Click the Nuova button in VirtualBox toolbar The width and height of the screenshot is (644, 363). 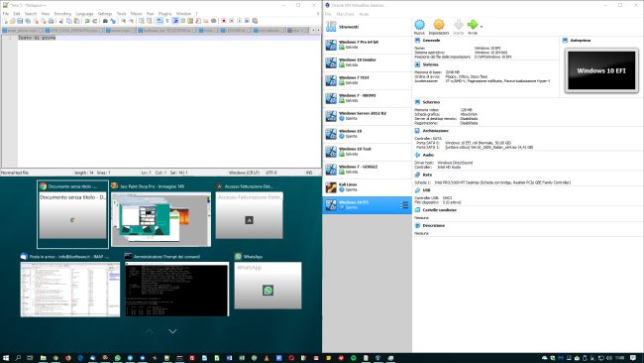[x=419, y=27]
